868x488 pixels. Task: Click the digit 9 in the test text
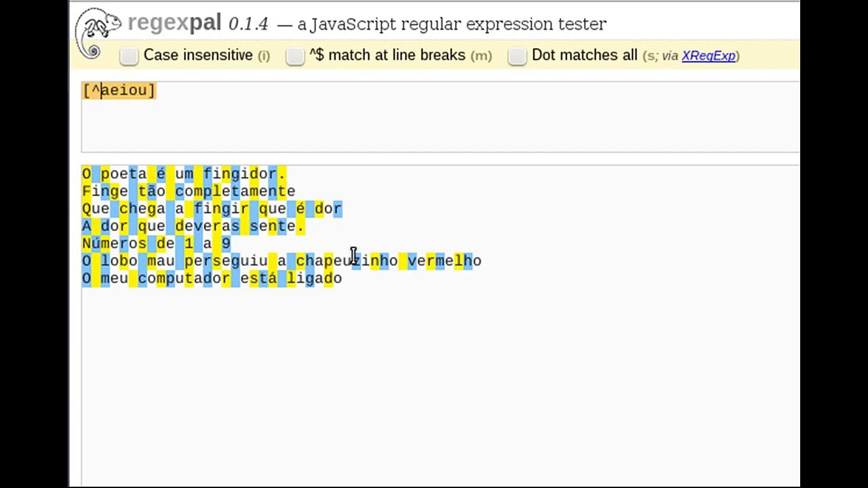(226, 243)
